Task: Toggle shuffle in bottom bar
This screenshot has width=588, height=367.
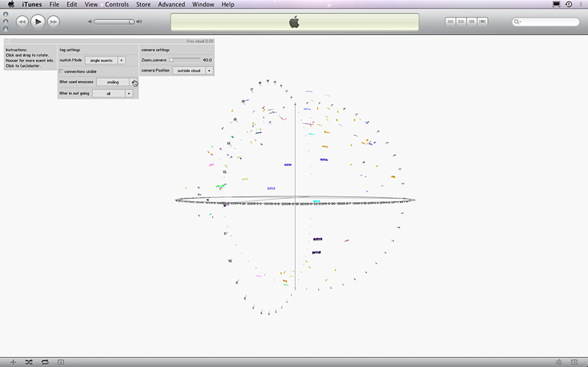Action: point(29,362)
